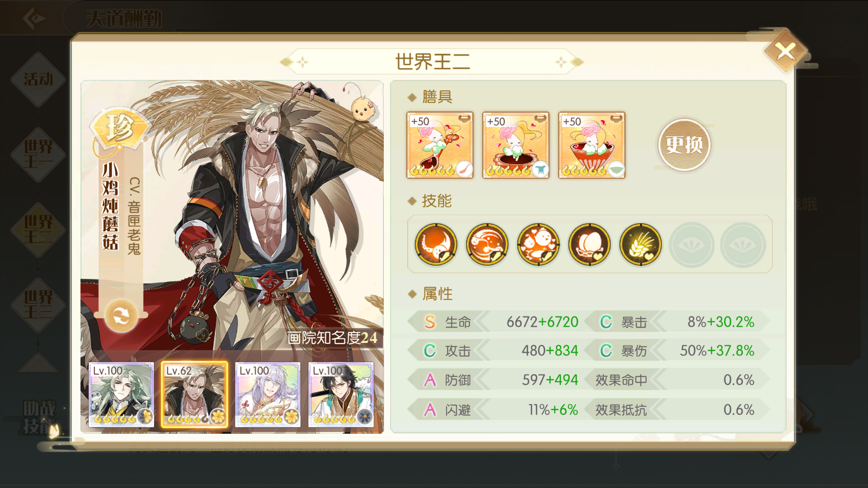
Task: Open 助战技能 at bottom left
Action: point(39,417)
